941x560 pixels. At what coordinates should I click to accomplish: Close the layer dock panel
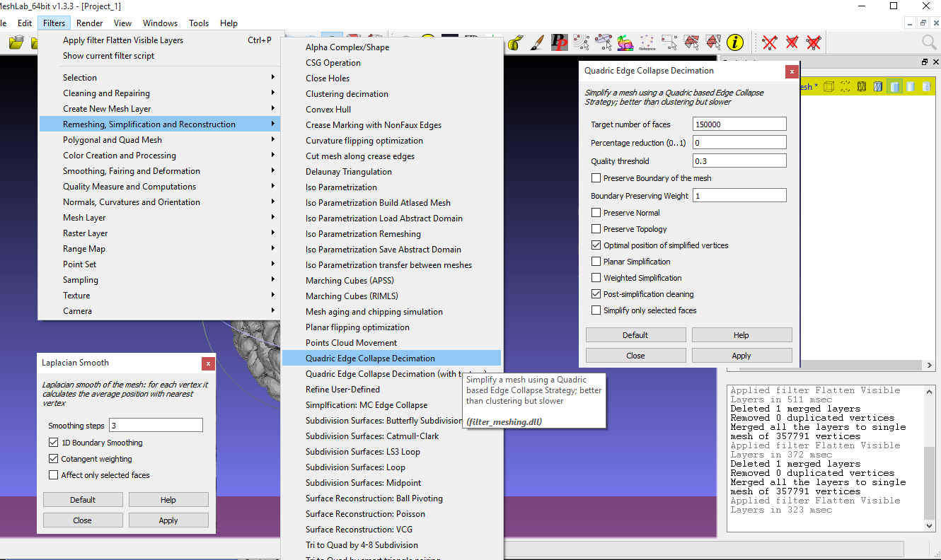coord(935,62)
